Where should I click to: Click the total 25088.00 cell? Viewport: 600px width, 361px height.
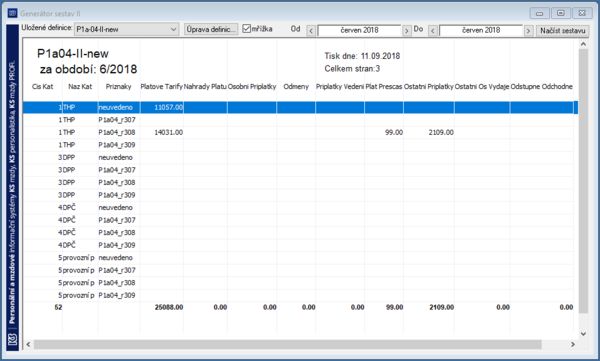pyautogui.click(x=169, y=307)
